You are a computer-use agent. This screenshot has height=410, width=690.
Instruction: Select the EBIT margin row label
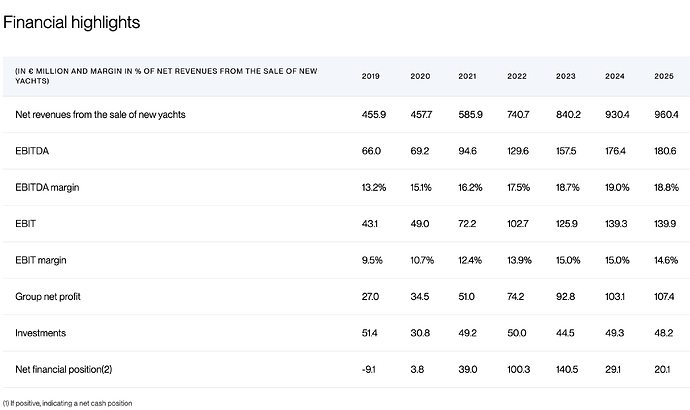40,260
